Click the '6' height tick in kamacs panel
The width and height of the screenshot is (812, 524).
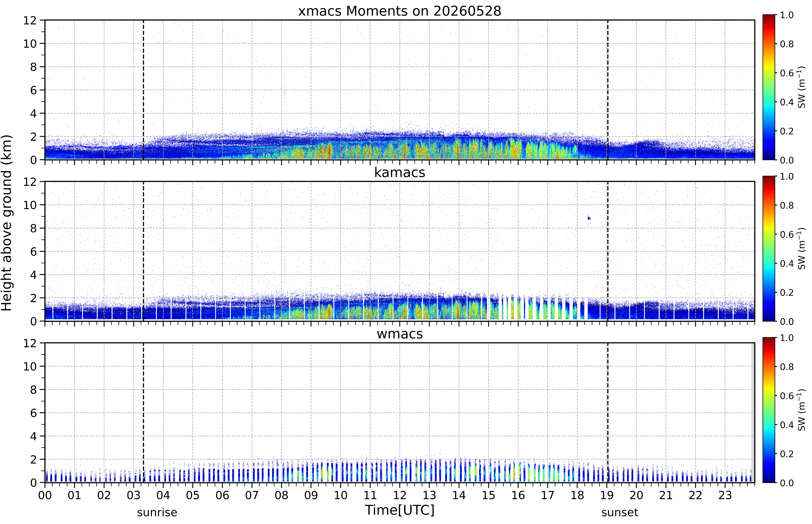tap(33, 251)
